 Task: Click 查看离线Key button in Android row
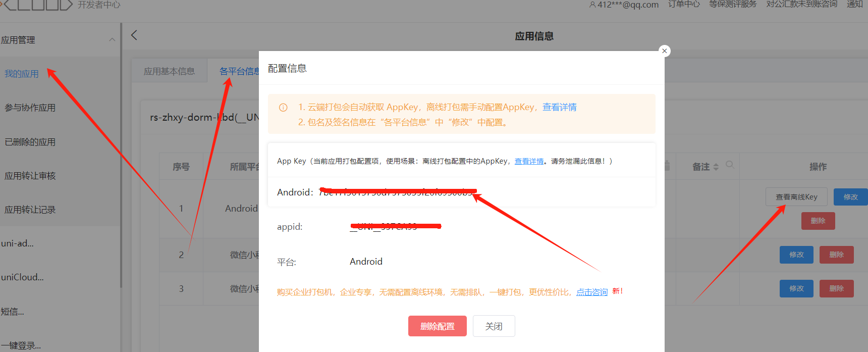coord(796,197)
